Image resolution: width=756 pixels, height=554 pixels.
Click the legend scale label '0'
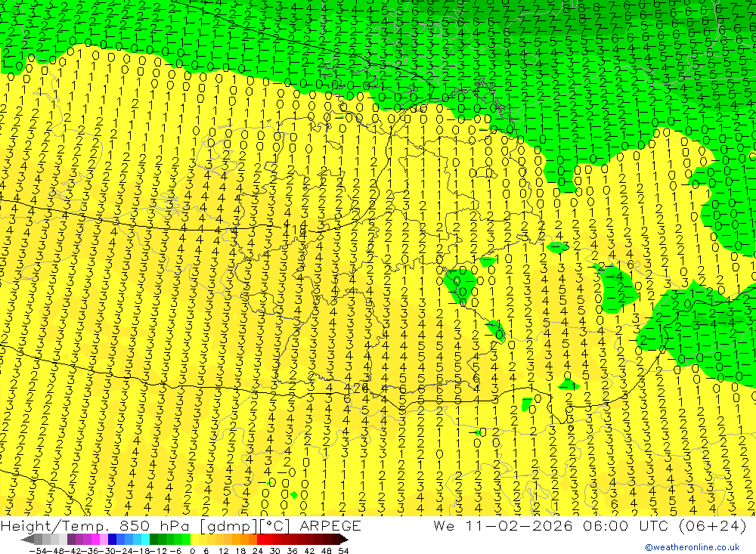point(192,551)
